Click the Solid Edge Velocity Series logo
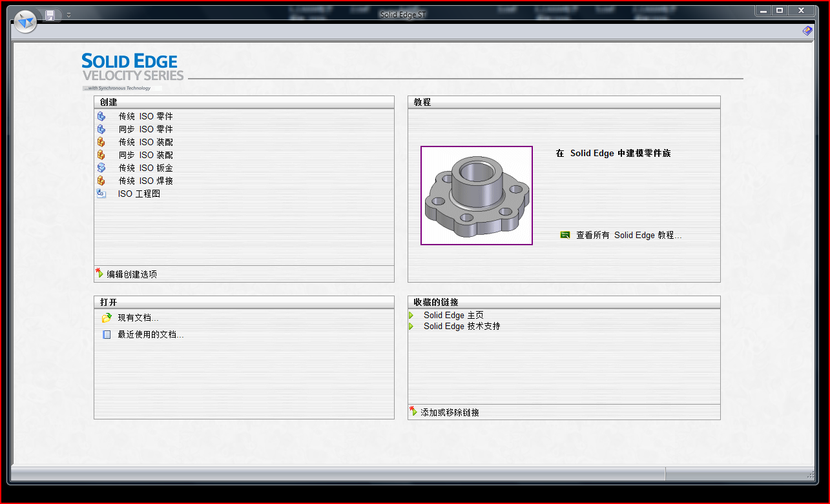 [133, 72]
